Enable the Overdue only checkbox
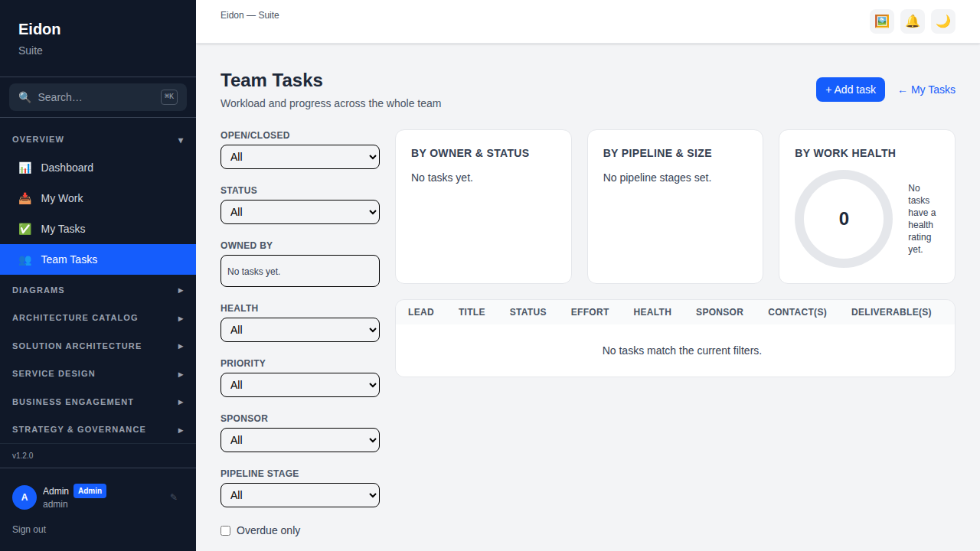This screenshot has height=551, width=980. click(225, 530)
